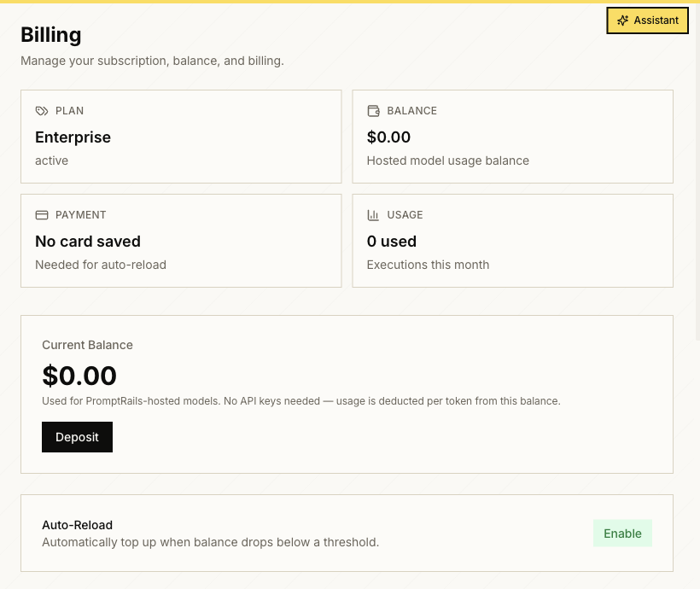This screenshot has height=589, width=700.
Task: Click 'Hosted model usage balance' text
Action: (448, 160)
